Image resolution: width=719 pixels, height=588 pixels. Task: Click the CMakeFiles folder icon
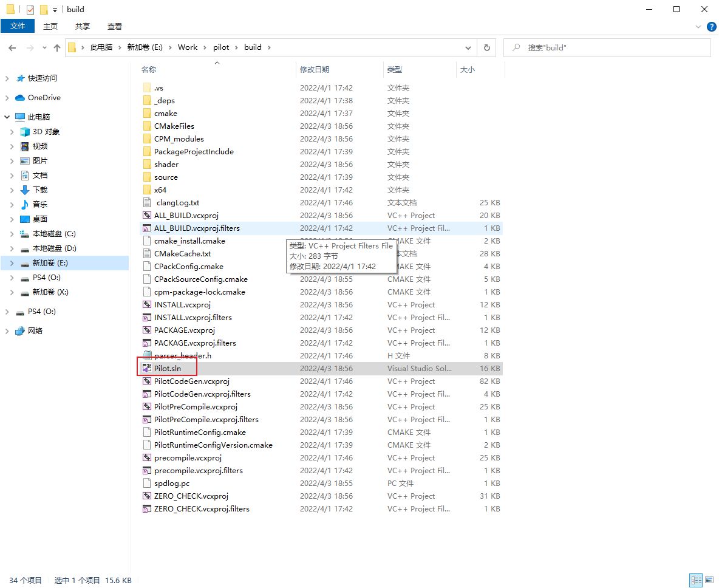pos(147,126)
